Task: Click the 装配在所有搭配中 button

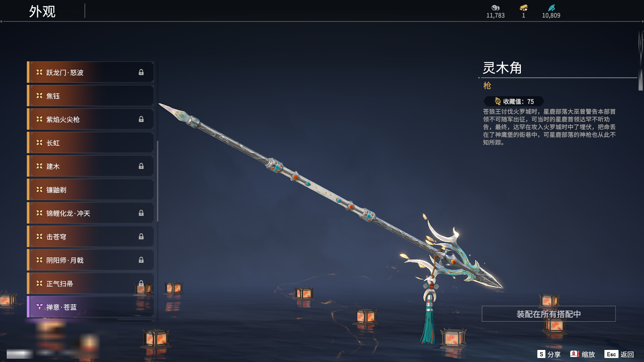Action: [549, 314]
